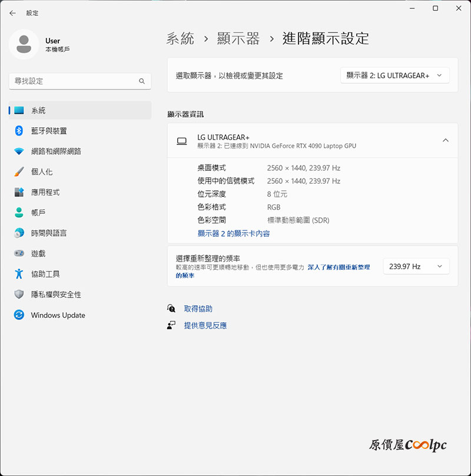The image size is (471, 476).
Task: Open 顯示器 2 的顯示卡內容 link
Action: pyautogui.click(x=234, y=233)
